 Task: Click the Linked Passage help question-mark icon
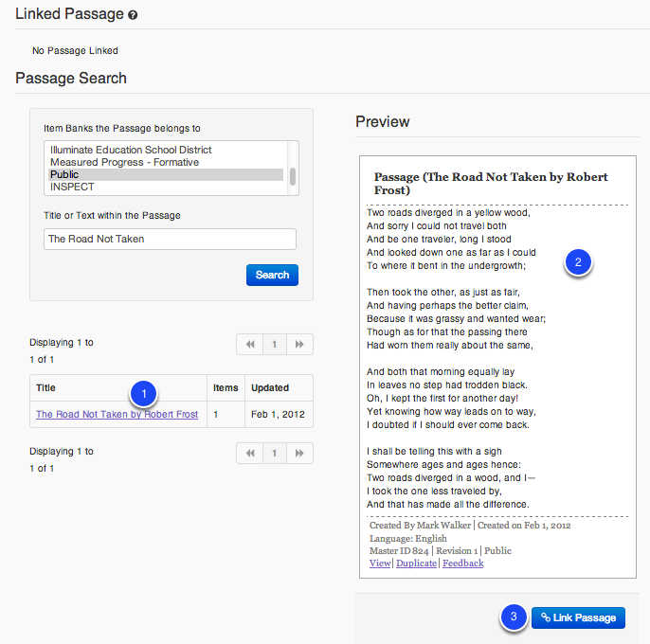tap(133, 15)
